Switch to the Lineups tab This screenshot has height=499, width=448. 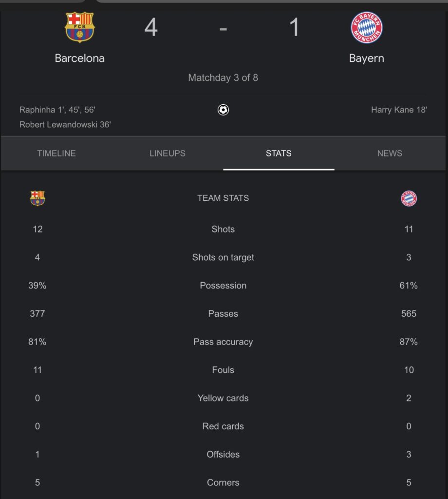coord(168,154)
